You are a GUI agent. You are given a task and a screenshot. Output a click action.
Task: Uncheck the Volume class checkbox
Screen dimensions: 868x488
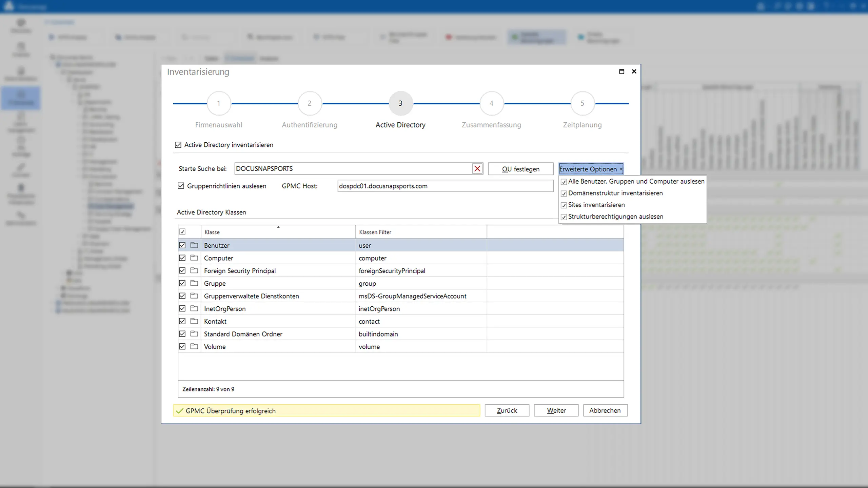[182, 346]
